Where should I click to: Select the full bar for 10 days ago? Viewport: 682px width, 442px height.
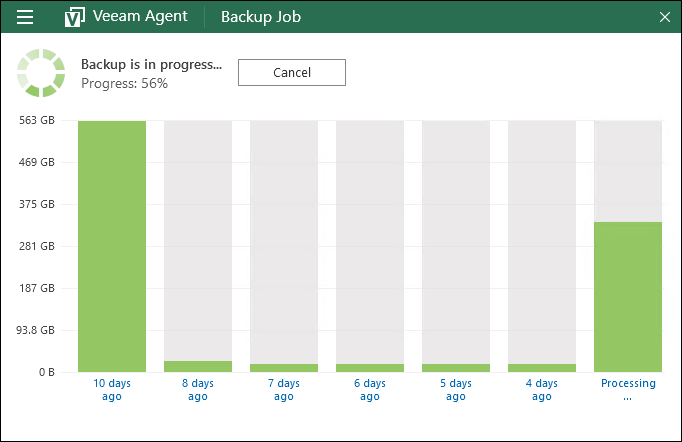click(x=112, y=246)
